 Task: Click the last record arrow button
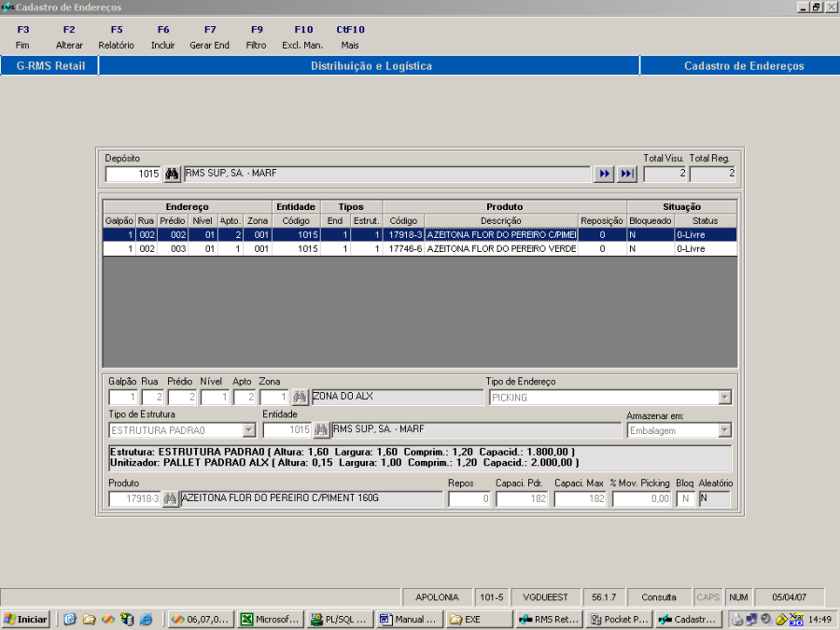[x=627, y=174]
